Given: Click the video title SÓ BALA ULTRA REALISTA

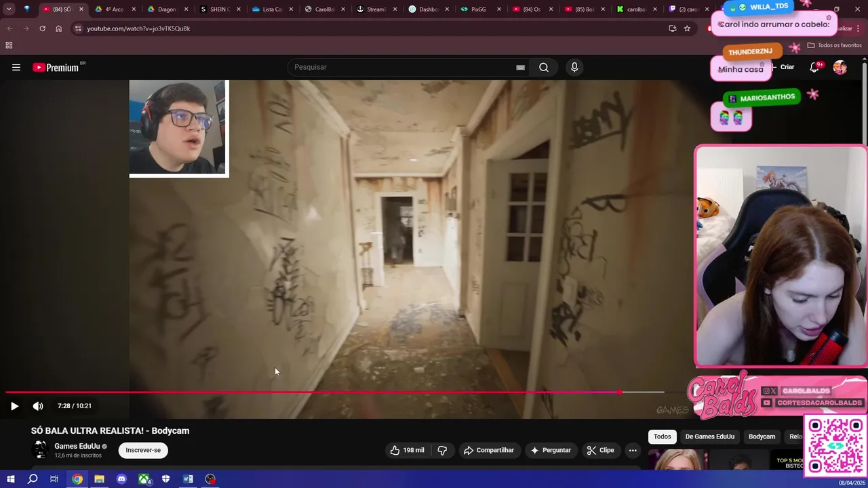Looking at the screenshot, I should click(110, 430).
